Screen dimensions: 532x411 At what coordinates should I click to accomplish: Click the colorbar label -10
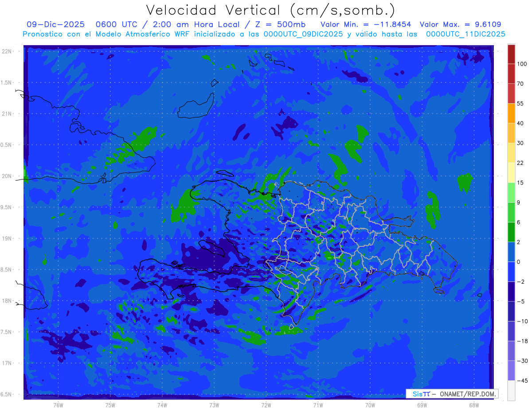click(x=522, y=321)
